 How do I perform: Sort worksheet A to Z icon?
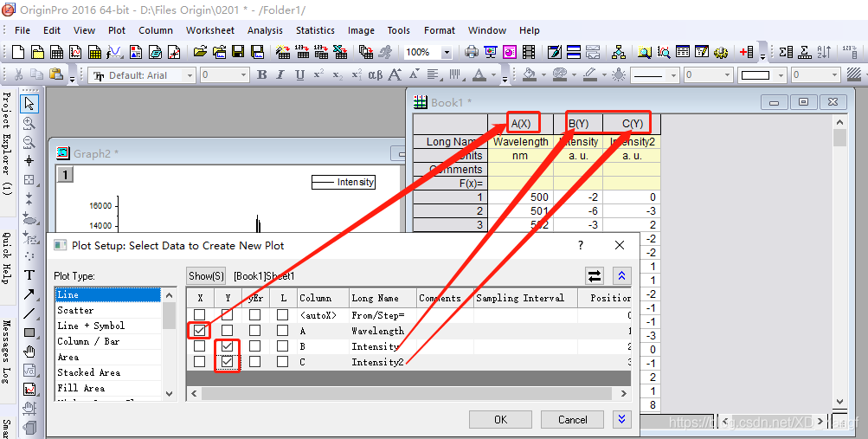click(824, 53)
